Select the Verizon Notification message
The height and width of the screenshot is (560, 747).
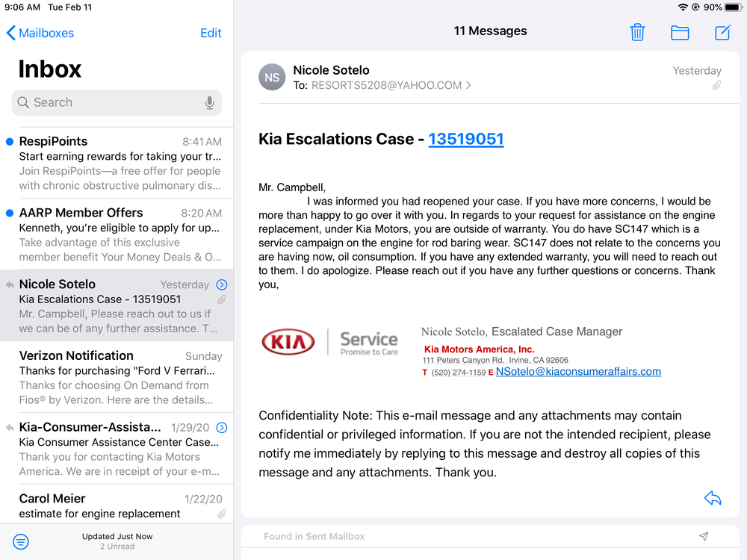click(120, 377)
